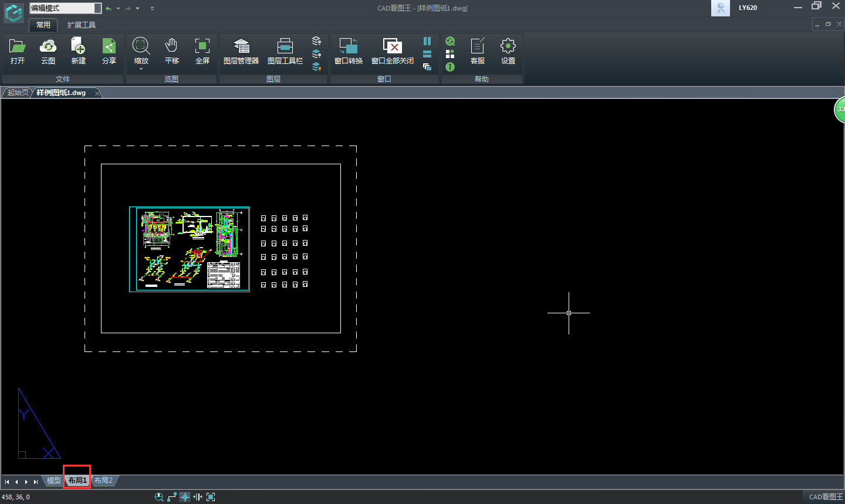
Task: Jump to the last layout tab arrow
Action: (x=36, y=482)
